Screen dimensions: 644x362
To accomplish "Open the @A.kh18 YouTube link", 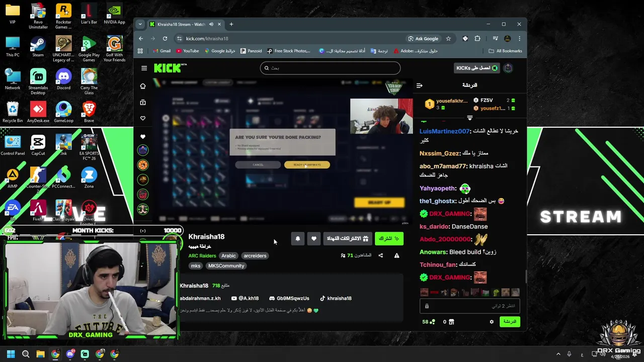I will (x=245, y=298).
